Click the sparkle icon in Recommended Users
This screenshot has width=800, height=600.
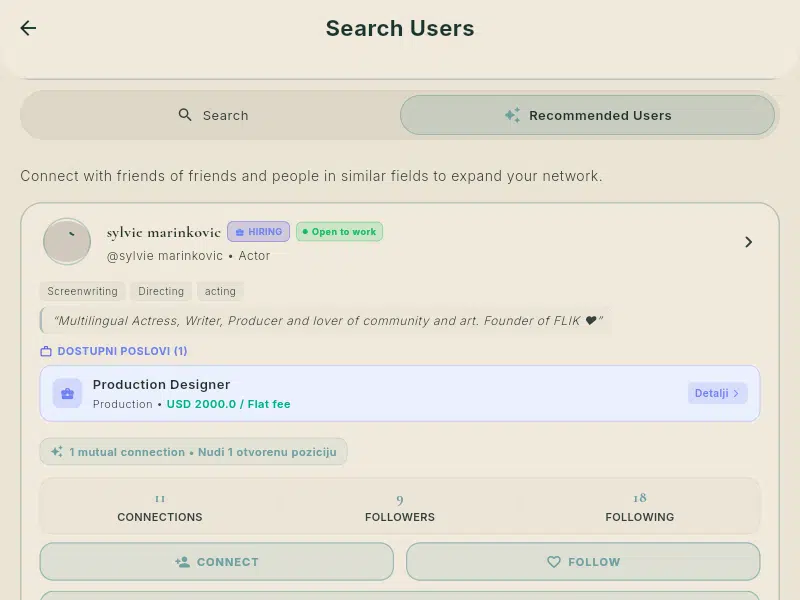point(512,115)
